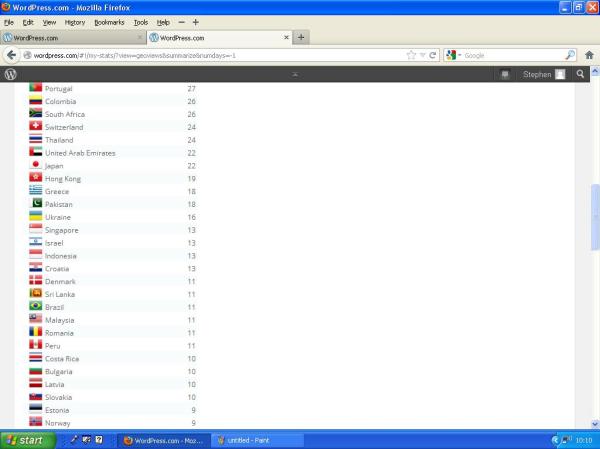Screen dimensions: 600x449
Task: Open the File menu
Action: tap(9, 23)
